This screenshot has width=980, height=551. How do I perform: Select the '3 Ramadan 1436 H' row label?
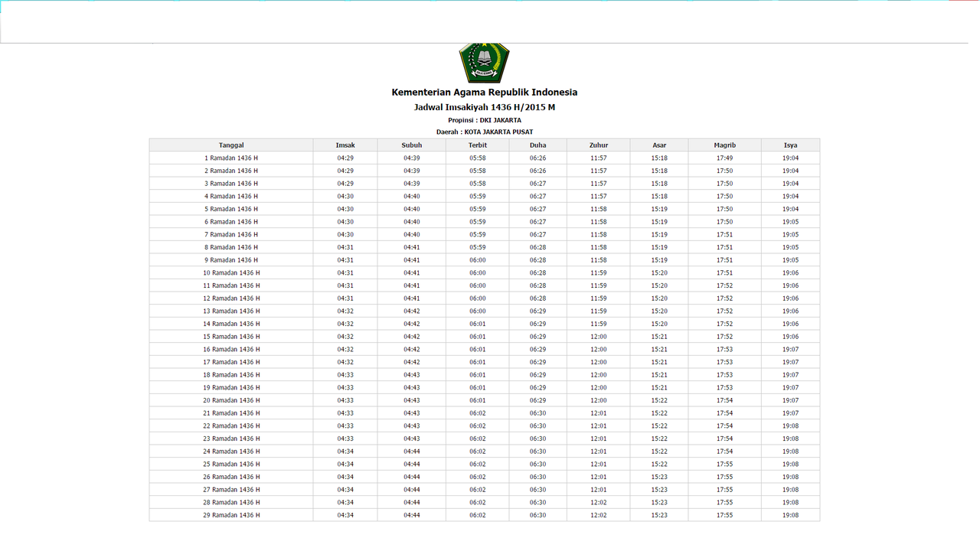[231, 184]
